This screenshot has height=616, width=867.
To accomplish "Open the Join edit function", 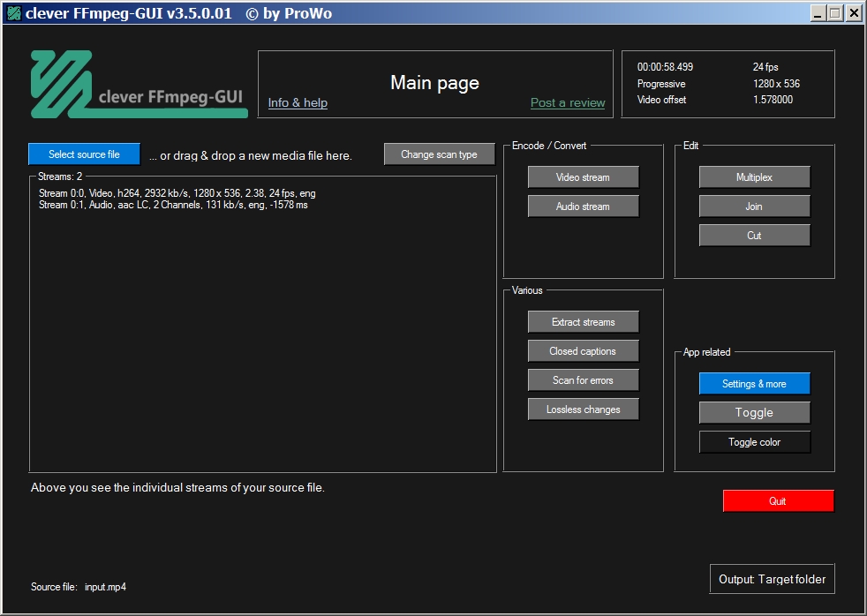I will tap(754, 207).
